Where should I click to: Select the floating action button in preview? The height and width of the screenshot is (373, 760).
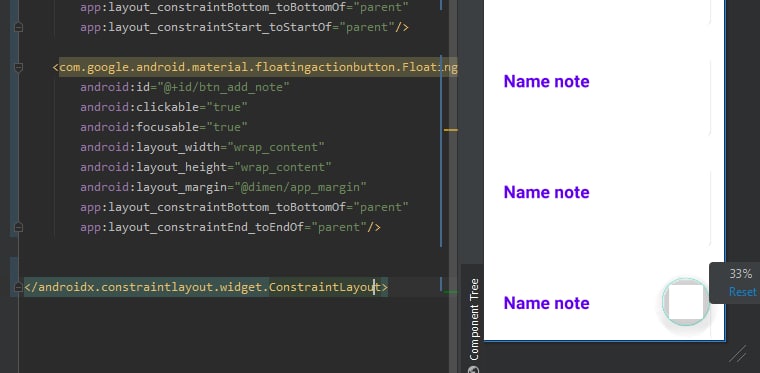tap(685, 302)
